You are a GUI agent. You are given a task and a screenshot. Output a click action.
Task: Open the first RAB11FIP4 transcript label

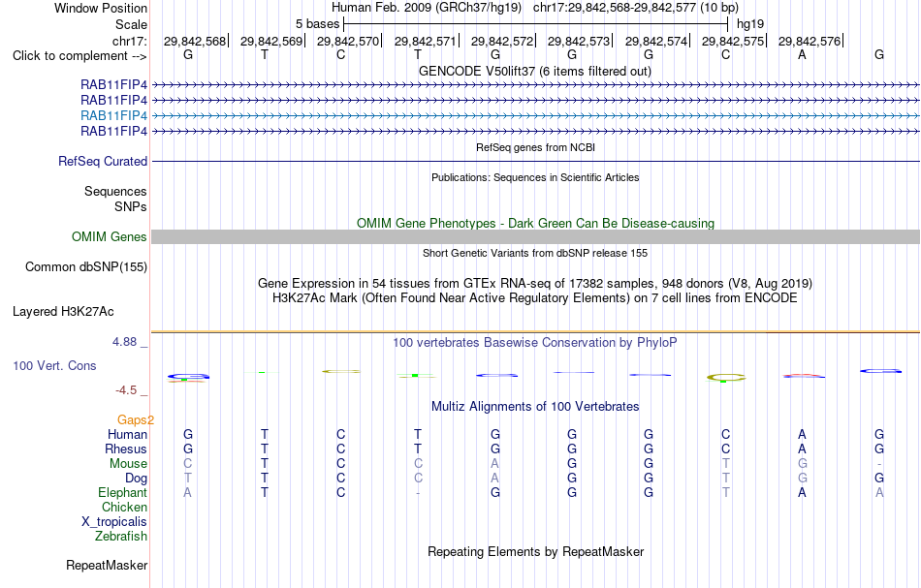[x=114, y=84]
